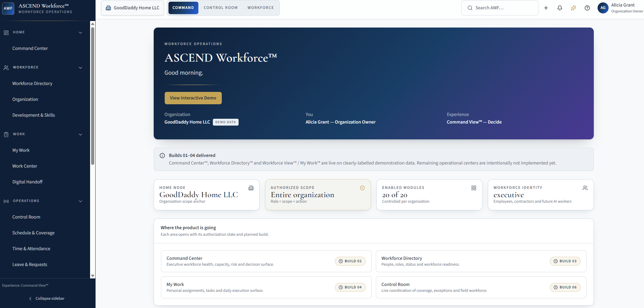This screenshot has height=308, width=644.
Task: Click the DEMO DATA badge
Action: pyautogui.click(x=226, y=122)
